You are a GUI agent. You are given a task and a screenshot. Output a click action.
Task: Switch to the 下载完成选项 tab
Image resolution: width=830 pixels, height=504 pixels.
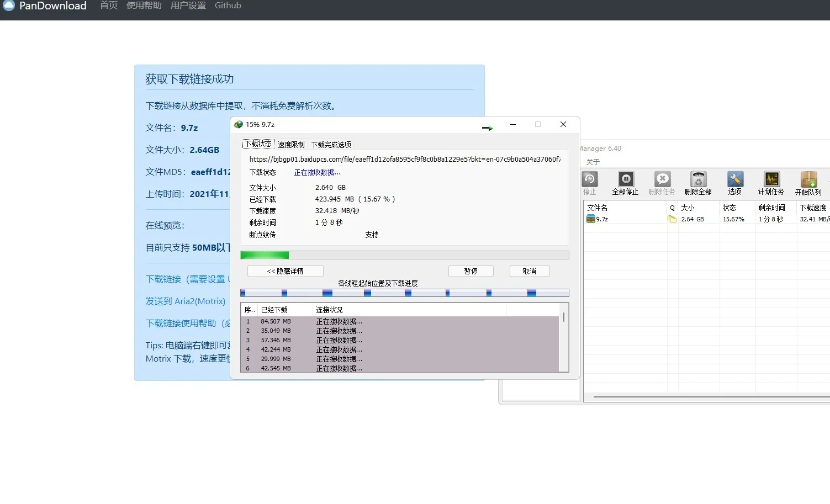[331, 145]
